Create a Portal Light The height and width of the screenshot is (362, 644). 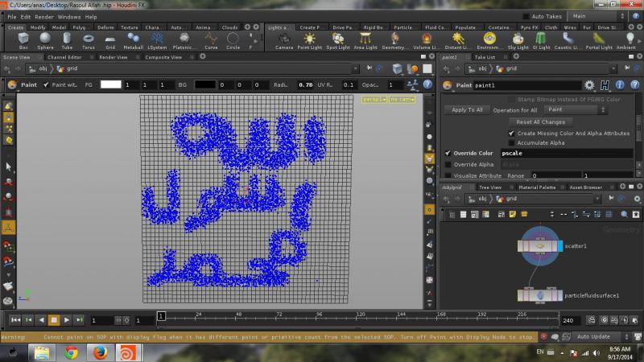[599, 41]
